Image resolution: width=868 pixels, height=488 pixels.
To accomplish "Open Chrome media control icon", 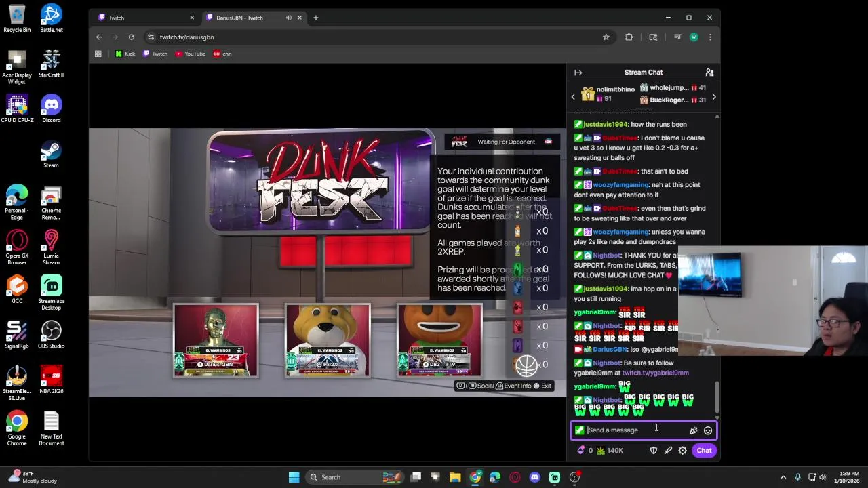I will click(677, 37).
